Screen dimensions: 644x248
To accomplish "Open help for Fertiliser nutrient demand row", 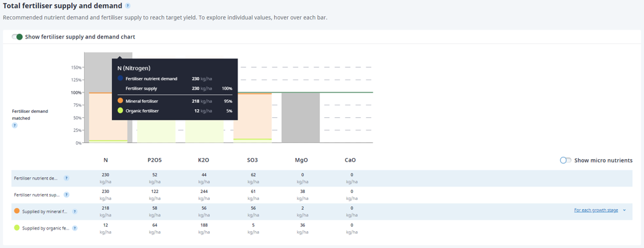I will click(67, 178).
